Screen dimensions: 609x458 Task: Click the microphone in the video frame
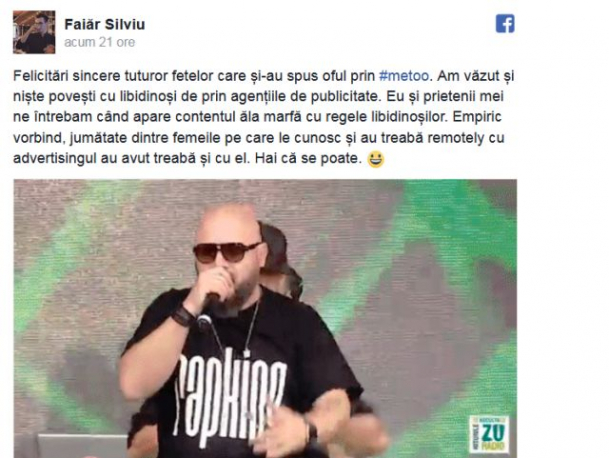207,312
